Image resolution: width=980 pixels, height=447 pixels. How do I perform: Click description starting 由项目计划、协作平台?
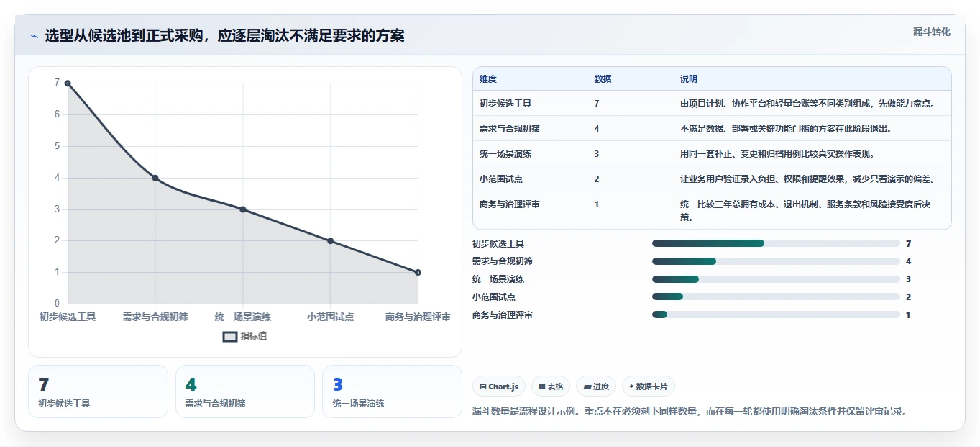807,104
